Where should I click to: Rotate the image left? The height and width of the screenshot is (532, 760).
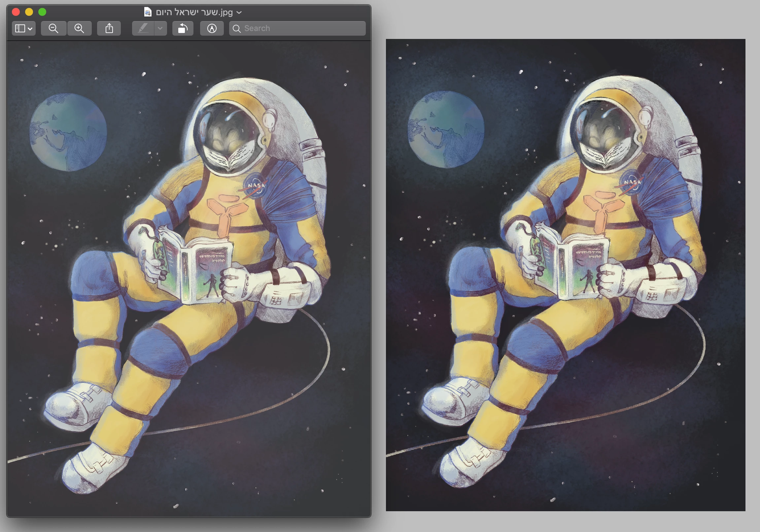click(183, 28)
